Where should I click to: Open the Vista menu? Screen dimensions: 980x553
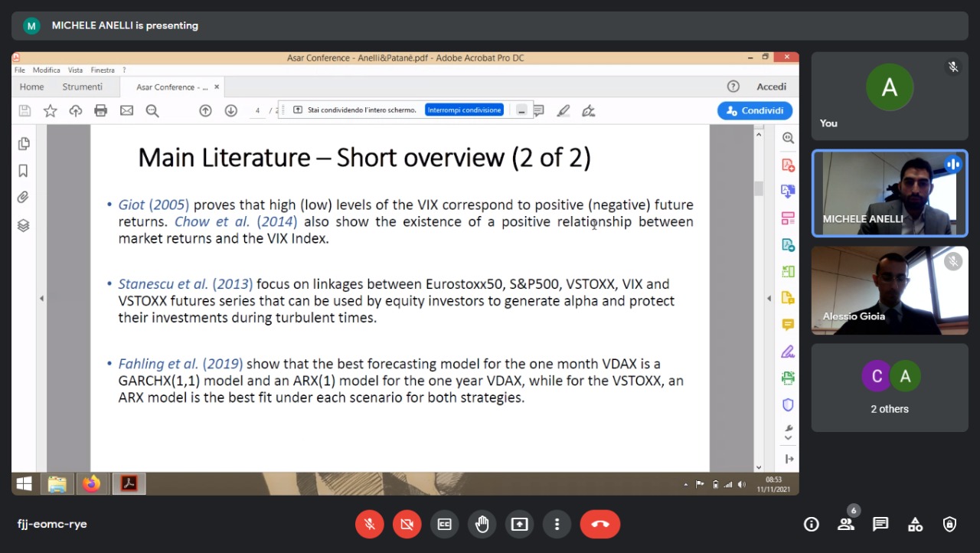tap(75, 70)
